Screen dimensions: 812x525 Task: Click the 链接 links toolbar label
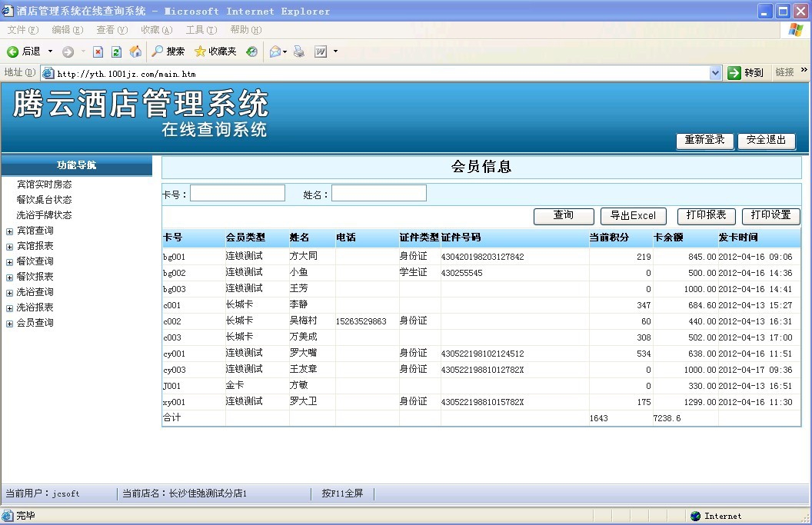(x=784, y=72)
